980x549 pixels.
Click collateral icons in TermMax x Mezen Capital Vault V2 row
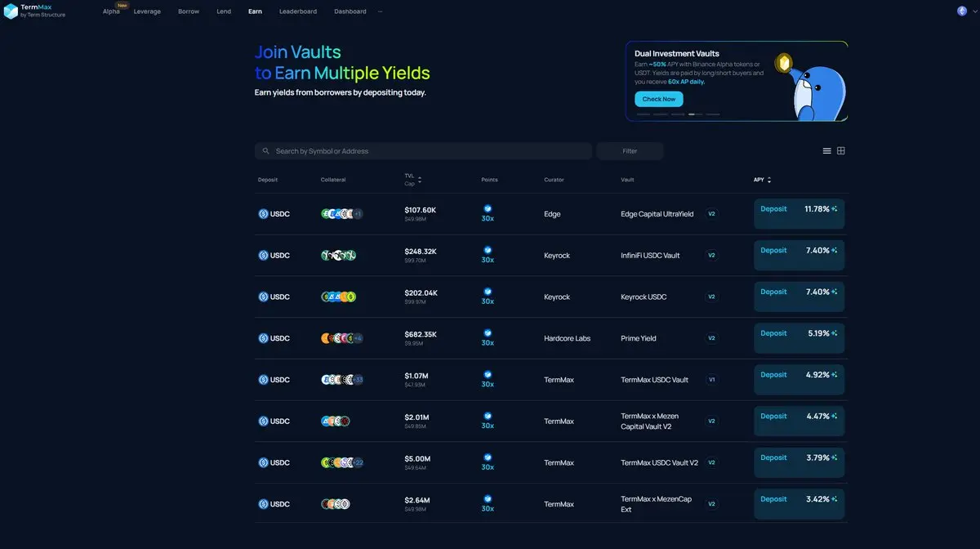click(336, 422)
